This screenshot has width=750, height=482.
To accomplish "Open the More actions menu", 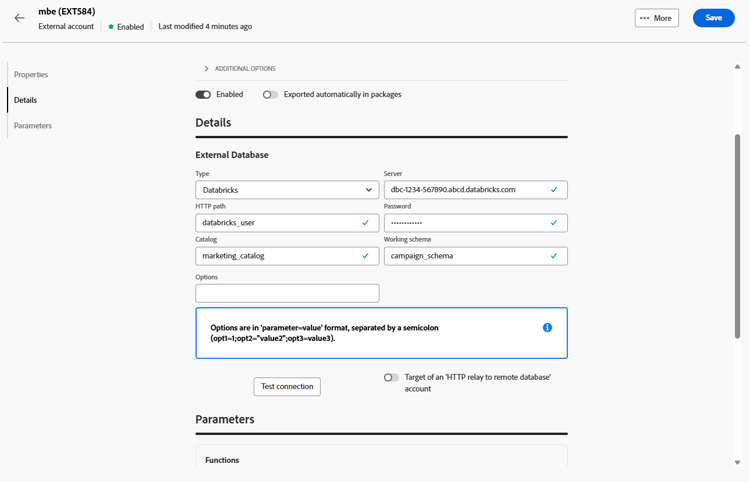I will pos(656,18).
